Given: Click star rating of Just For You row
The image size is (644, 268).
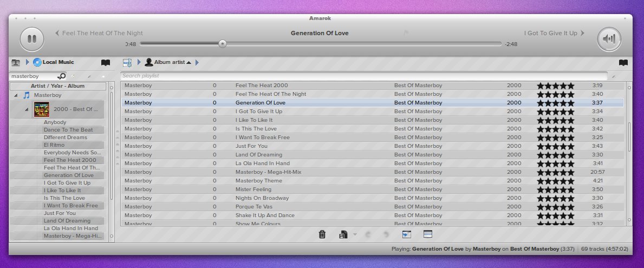Looking at the screenshot, I should (555, 146).
